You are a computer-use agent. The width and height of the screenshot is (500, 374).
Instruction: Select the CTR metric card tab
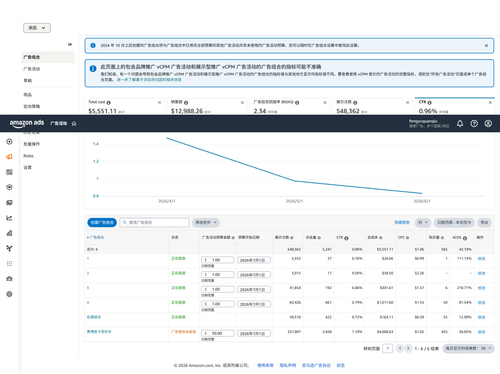coord(455,106)
